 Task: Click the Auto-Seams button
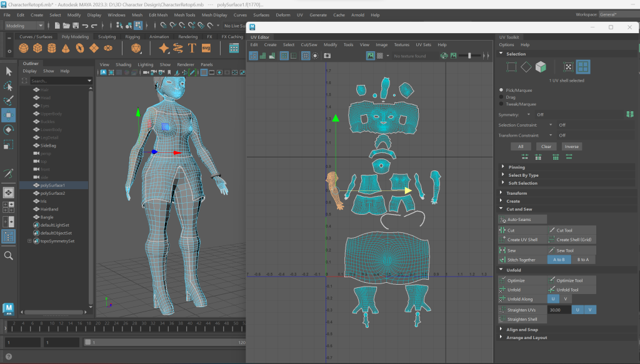(x=522, y=219)
